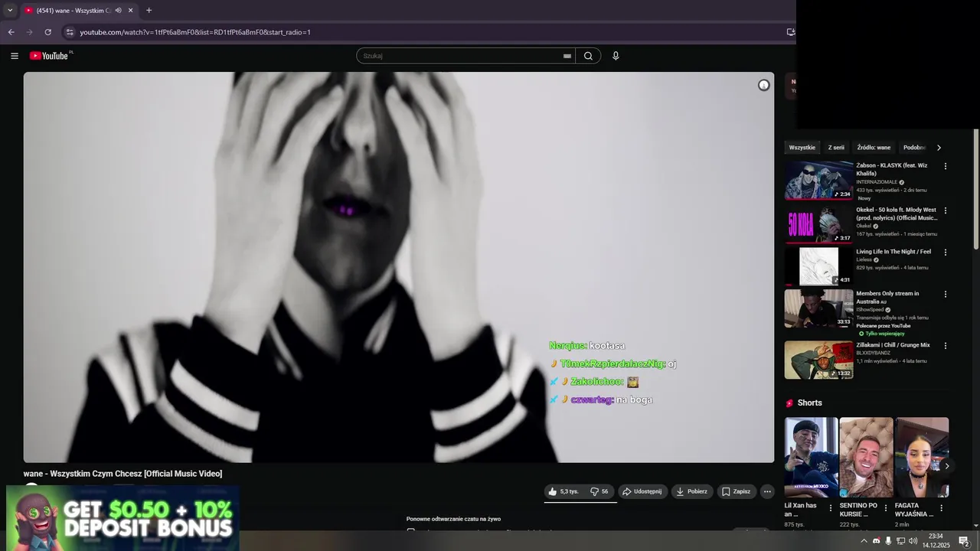Open the video info card icon

click(x=763, y=85)
